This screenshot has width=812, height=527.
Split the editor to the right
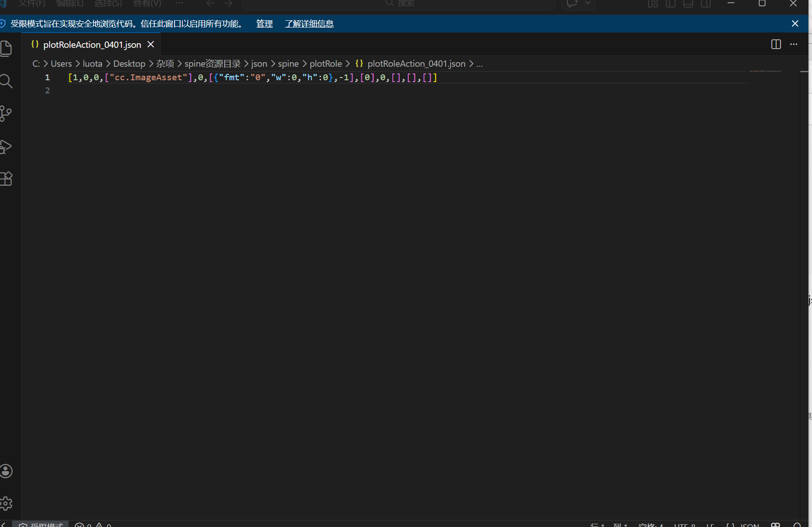point(776,44)
